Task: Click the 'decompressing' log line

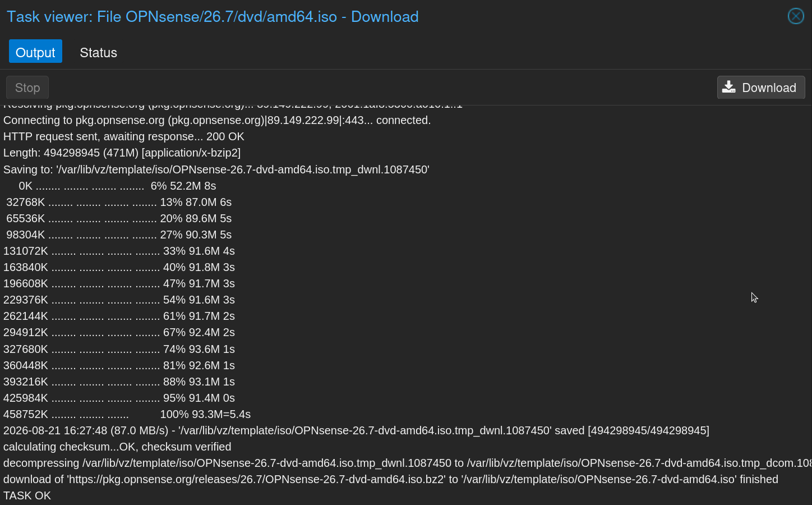Action: click(x=408, y=463)
